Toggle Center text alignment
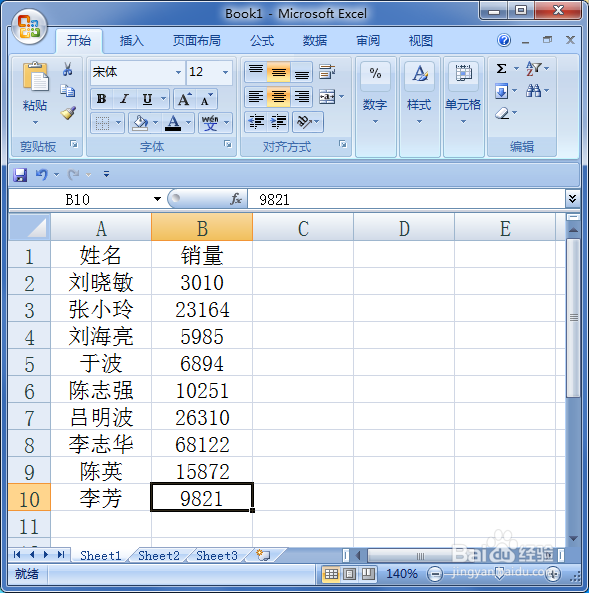 (x=279, y=96)
